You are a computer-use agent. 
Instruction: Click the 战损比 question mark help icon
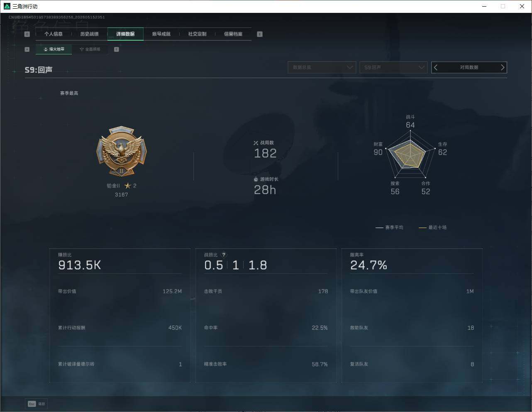click(224, 255)
